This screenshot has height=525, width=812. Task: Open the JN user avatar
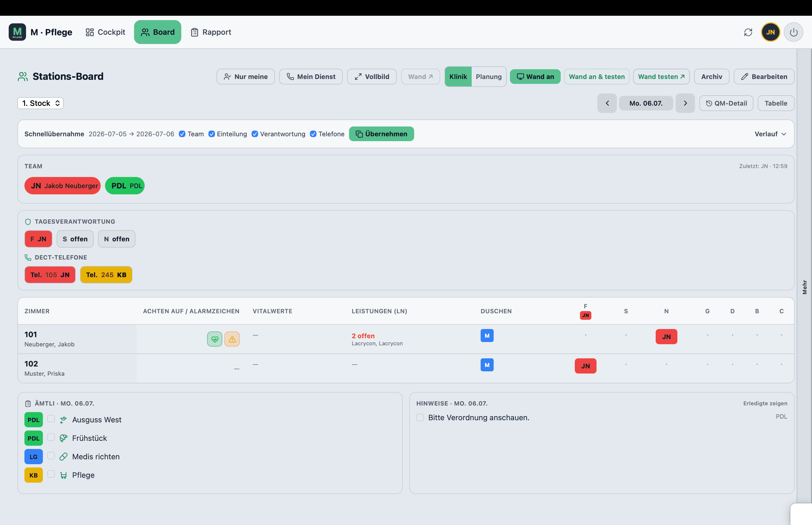770,32
